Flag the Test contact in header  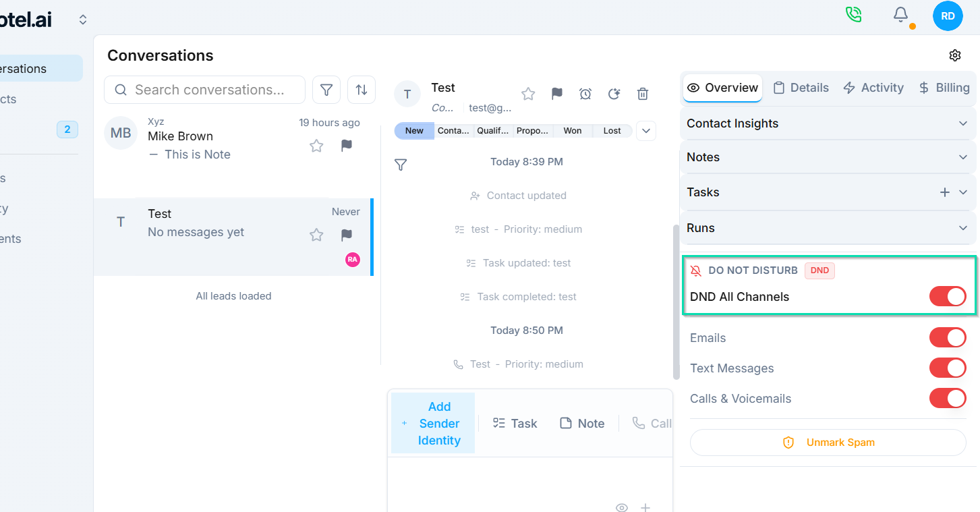click(557, 94)
